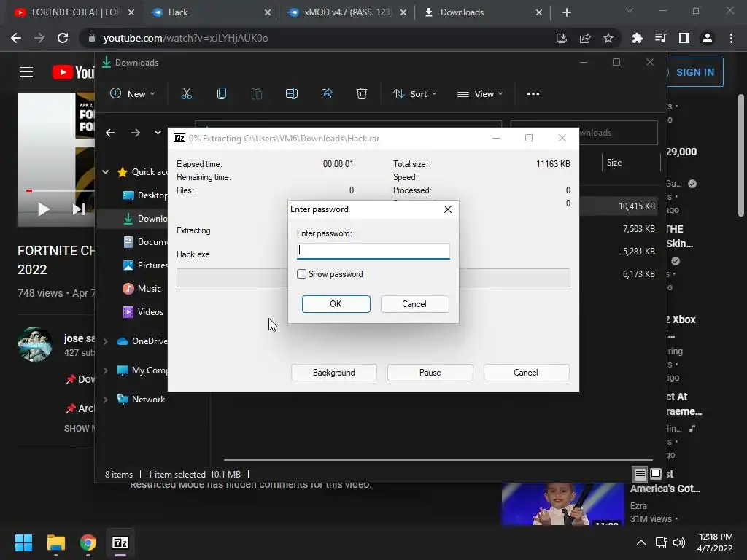Check the Show password checkbox

pos(301,274)
